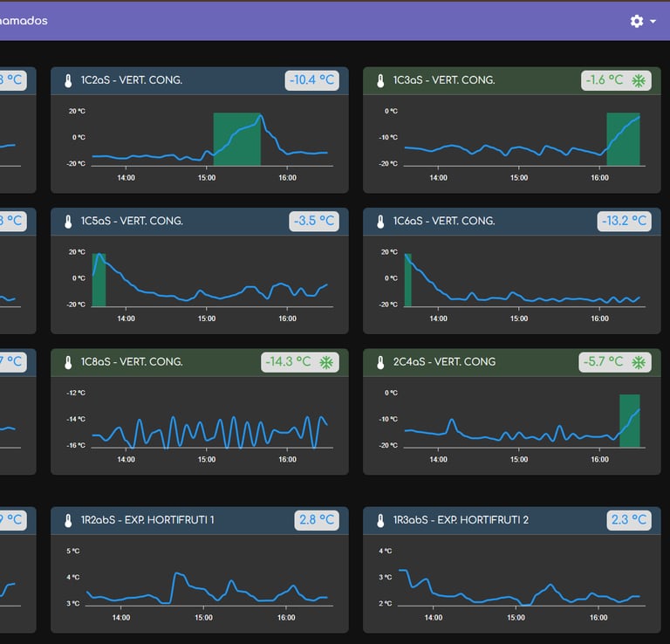Click the 16:00 tick on 1R2abS chart

click(x=286, y=618)
